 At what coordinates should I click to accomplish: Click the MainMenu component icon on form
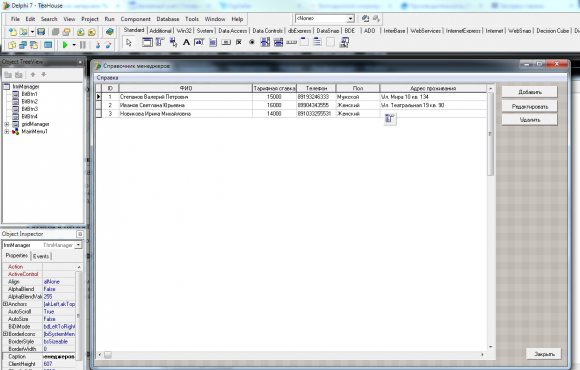point(390,119)
